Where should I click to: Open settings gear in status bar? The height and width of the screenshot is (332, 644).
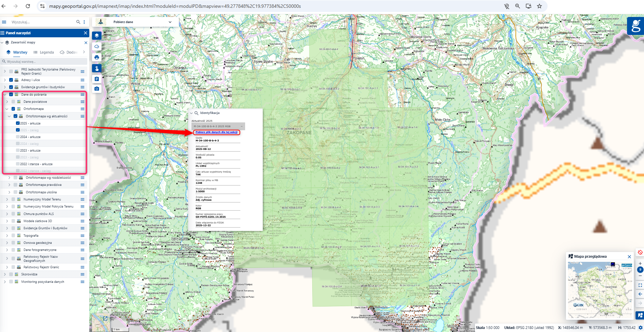(640, 328)
